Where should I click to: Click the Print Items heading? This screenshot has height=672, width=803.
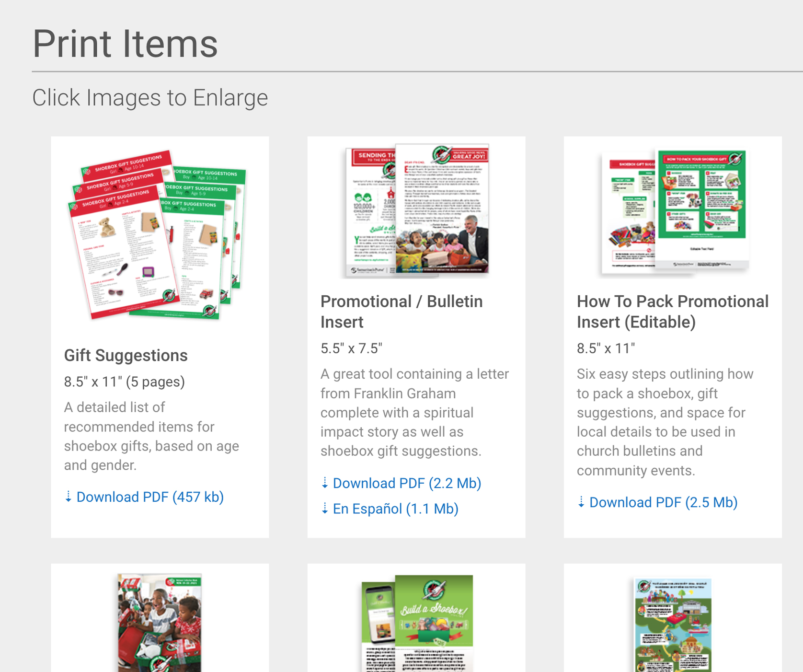point(125,44)
